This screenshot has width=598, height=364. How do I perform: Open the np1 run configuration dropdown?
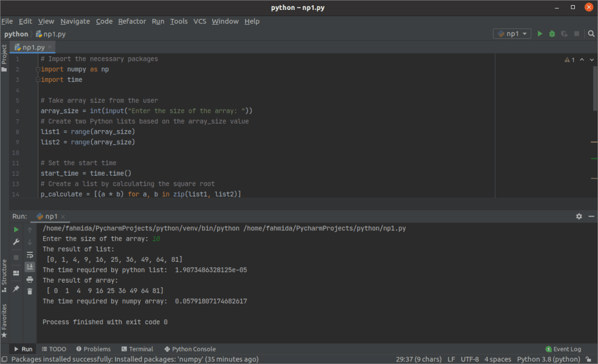511,33
